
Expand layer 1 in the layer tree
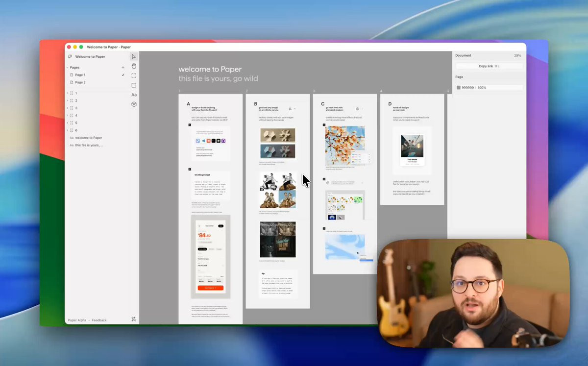pyautogui.click(x=67, y=93)
